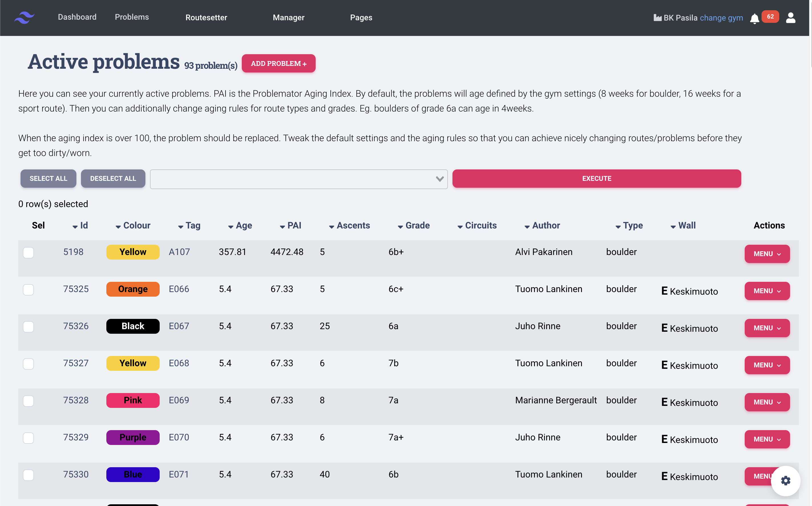Open the Routesetter menu
812x506 pixels.
pos(206,17)
